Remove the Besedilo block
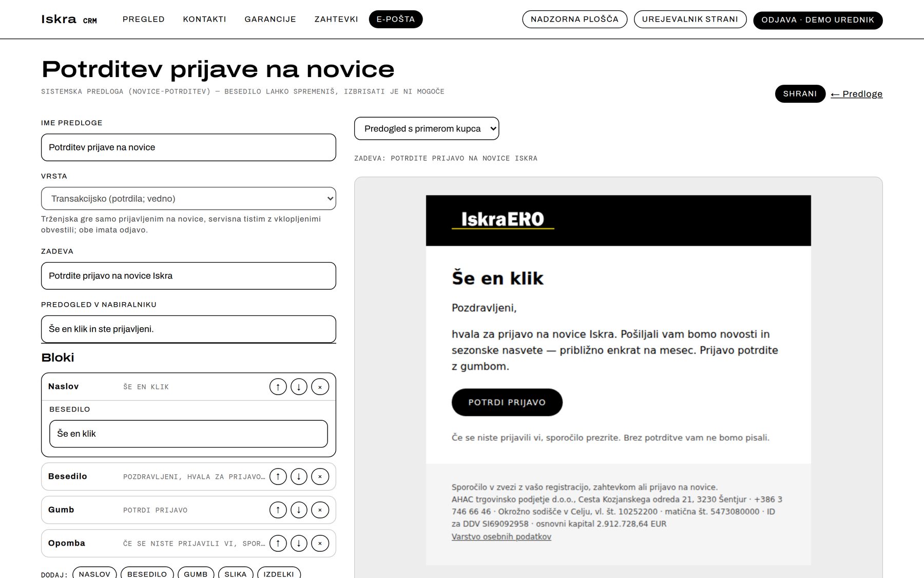924x578 pixels. (x=320, y=477)
